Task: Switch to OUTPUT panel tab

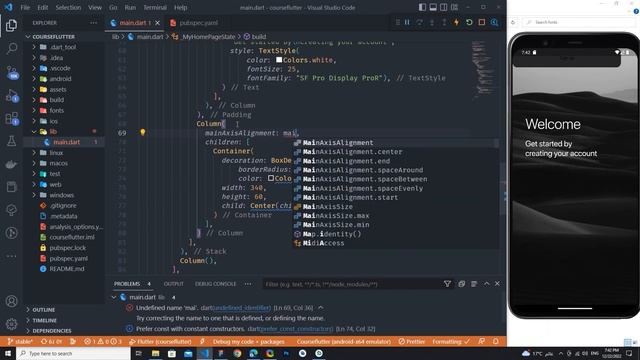Action: point(173,284)
